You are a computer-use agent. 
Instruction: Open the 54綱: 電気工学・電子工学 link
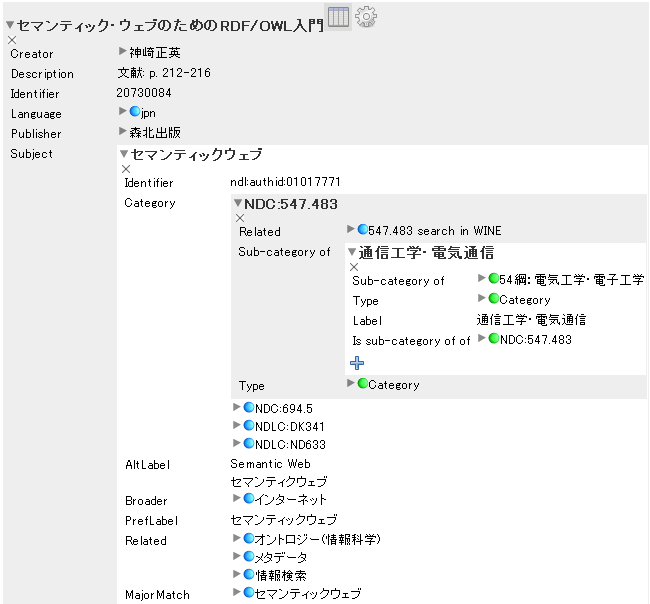(572, 280)
